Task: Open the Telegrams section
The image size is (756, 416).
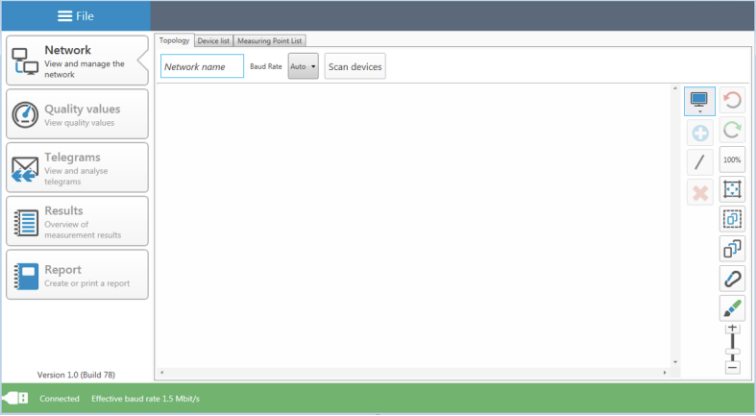Action: click(77, 167)
